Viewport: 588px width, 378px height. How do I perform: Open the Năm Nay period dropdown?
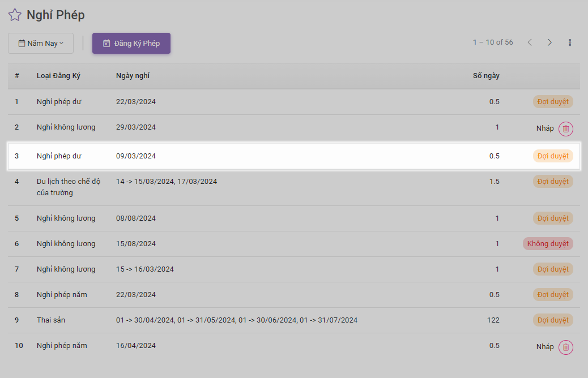pyautogui.click(x=41, y=44)
